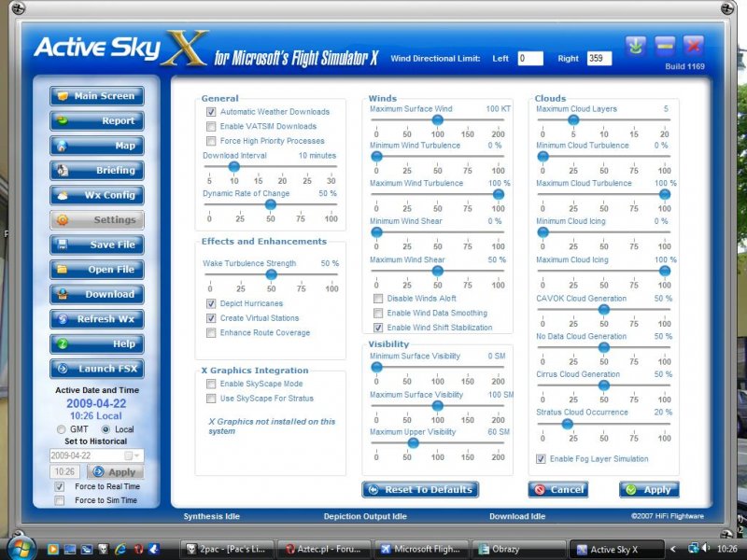Click the Launch FSX icon
This screenshot has height=560, width=747.
pos(62,369)
